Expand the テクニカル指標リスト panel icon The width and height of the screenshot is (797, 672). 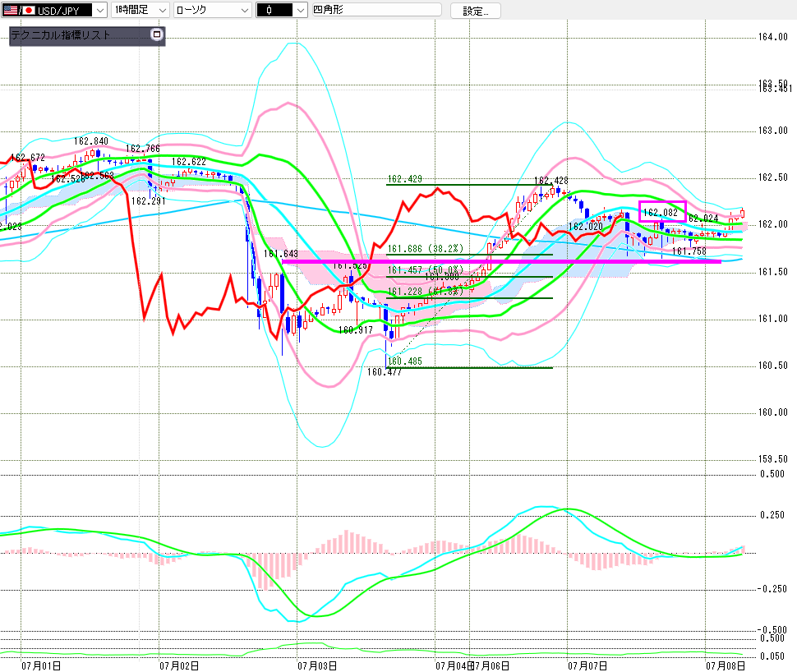[x=157, y=35]
